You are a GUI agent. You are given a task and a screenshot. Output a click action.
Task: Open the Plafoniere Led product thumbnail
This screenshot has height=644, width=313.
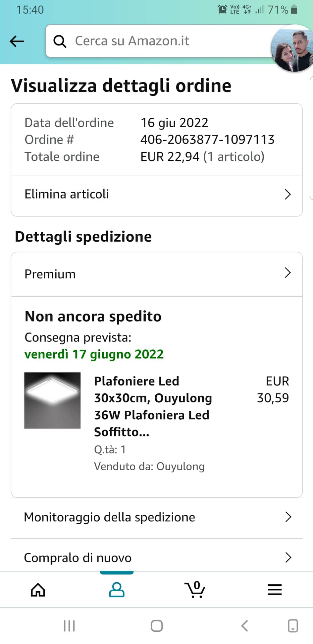click(x=52, y=400)
